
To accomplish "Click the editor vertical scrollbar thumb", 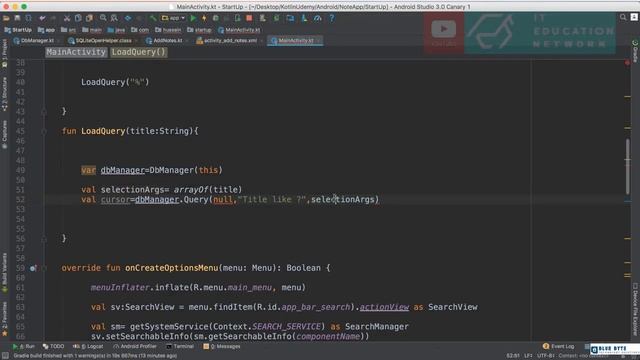I will (x=628, y=167).
